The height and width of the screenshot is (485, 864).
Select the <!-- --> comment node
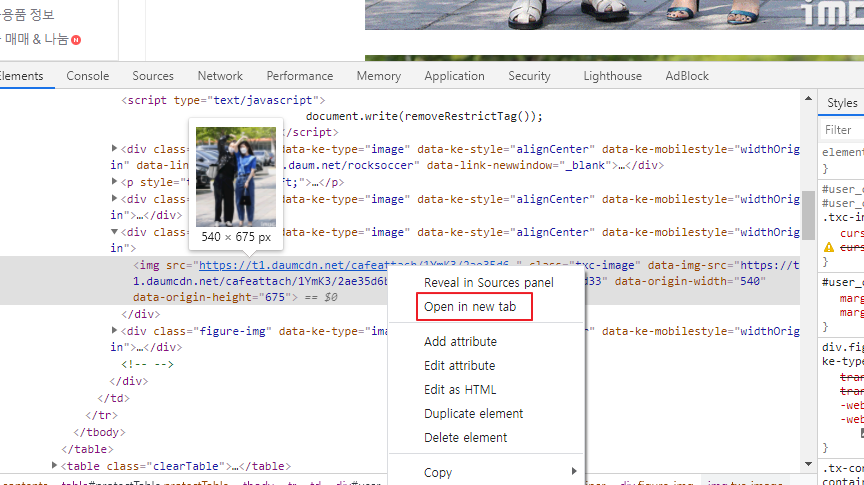(x=148, y=364)
